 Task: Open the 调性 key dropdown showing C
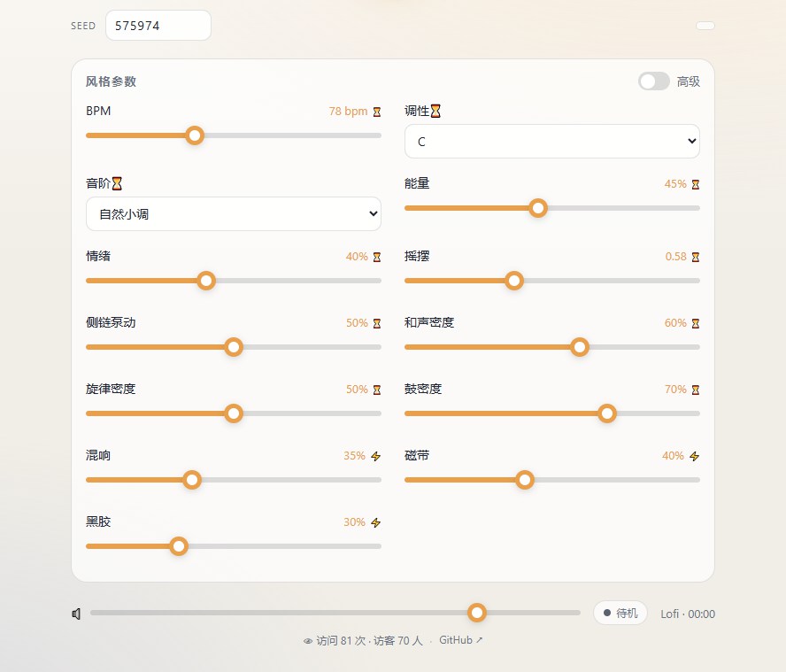pyautogui.click(x=552, y=142)
